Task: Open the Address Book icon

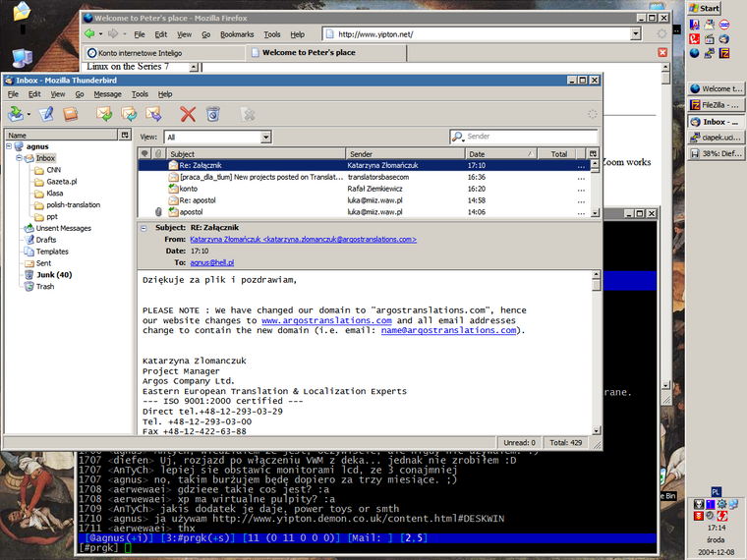Action: pos(71,114)
